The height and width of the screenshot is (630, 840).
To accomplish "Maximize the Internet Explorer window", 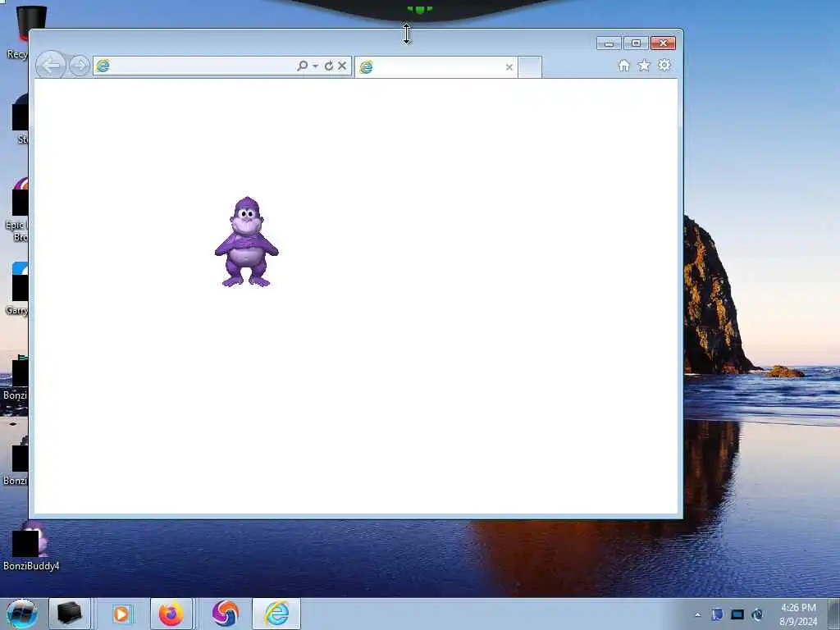I will tap(636, 43).
